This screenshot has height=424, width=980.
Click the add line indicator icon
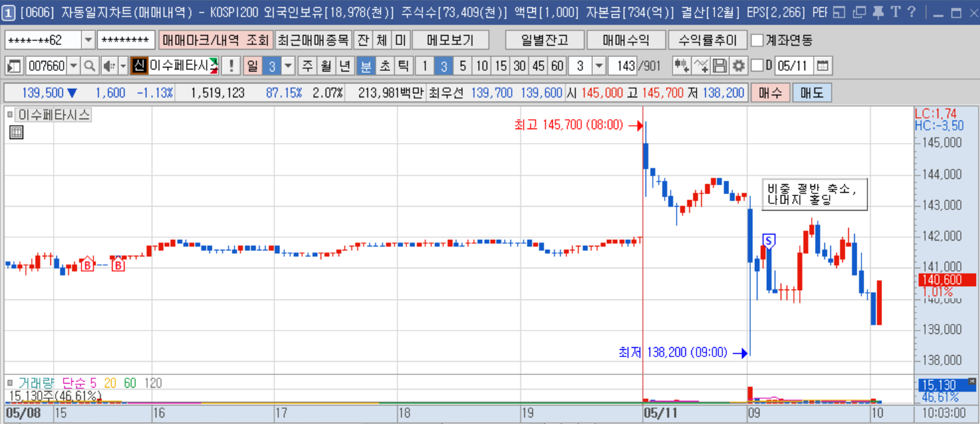[x=701, y=66]
